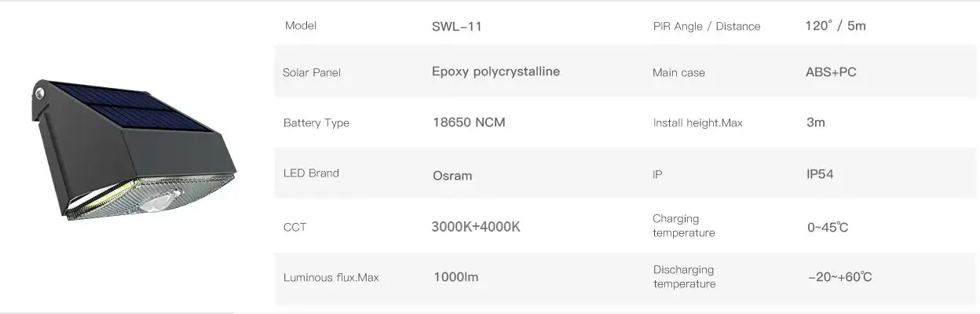The image size is (980, 314).
Task: Select the -20~+60℃ discharging temperature value
Action: [839, 277]
